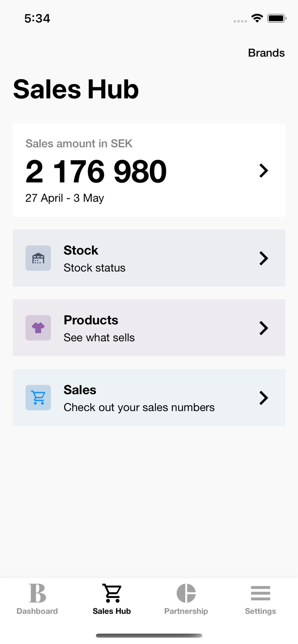Expand the Sales amount chevron
This screenshot has height=644, width=298.
coord(263,171)
